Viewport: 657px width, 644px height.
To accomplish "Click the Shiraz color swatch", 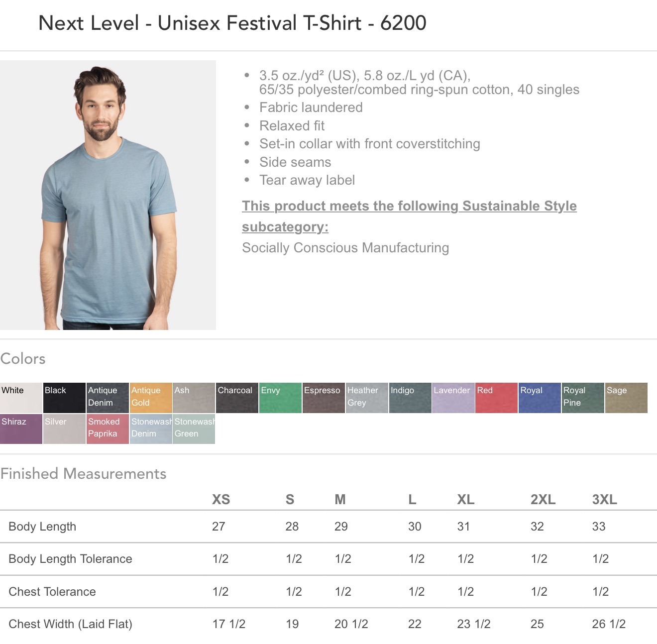I will 21,429.
